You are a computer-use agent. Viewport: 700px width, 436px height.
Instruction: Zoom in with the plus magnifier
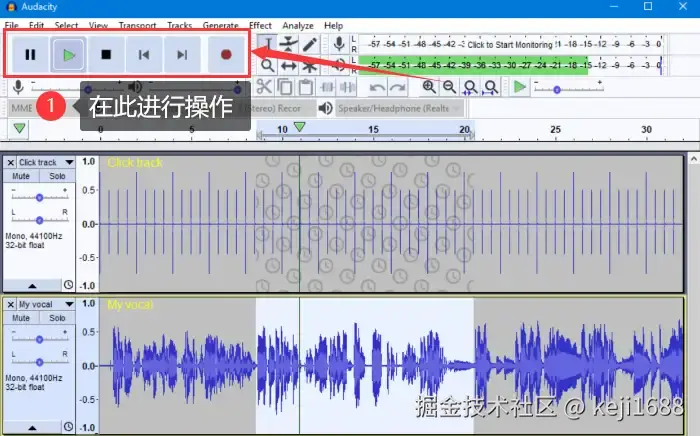coord(429,87)
